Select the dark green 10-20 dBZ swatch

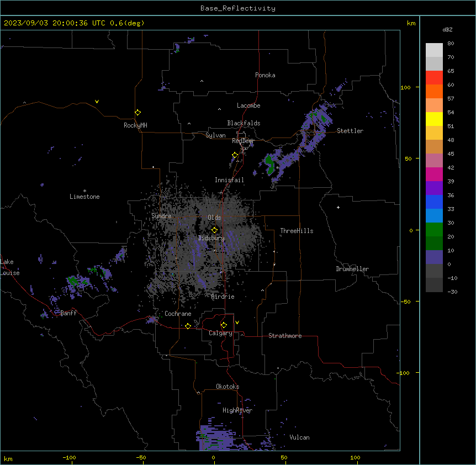point(434,244)
